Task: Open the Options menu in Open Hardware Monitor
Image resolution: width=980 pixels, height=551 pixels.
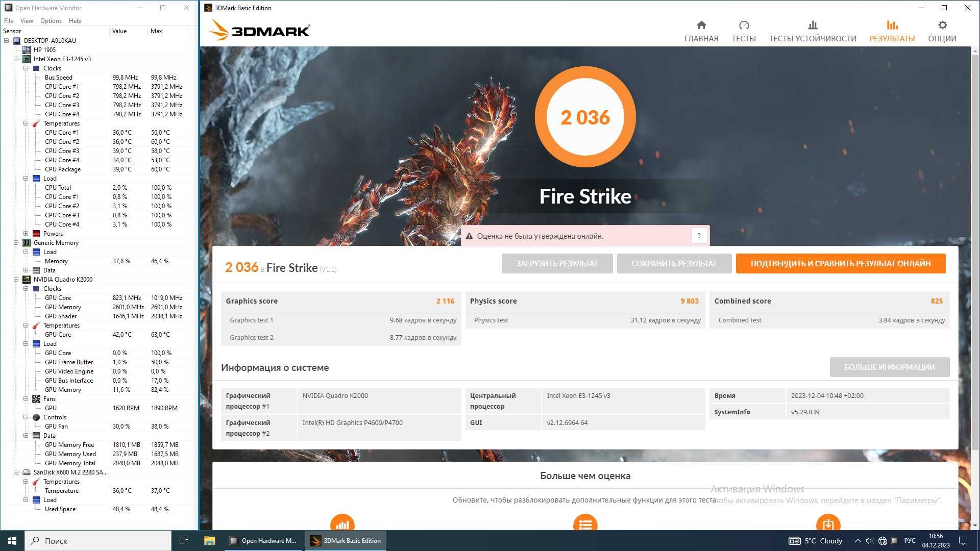Action: [51, 20]
